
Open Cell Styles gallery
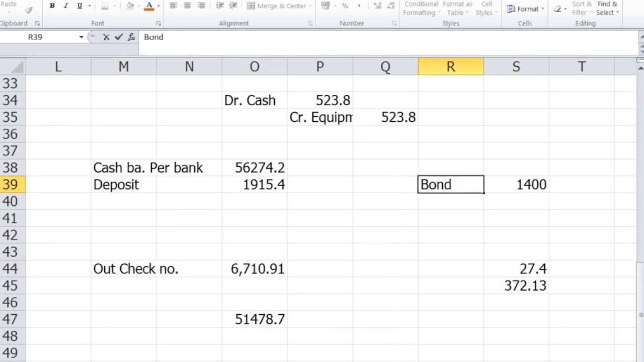coord(486,8)
